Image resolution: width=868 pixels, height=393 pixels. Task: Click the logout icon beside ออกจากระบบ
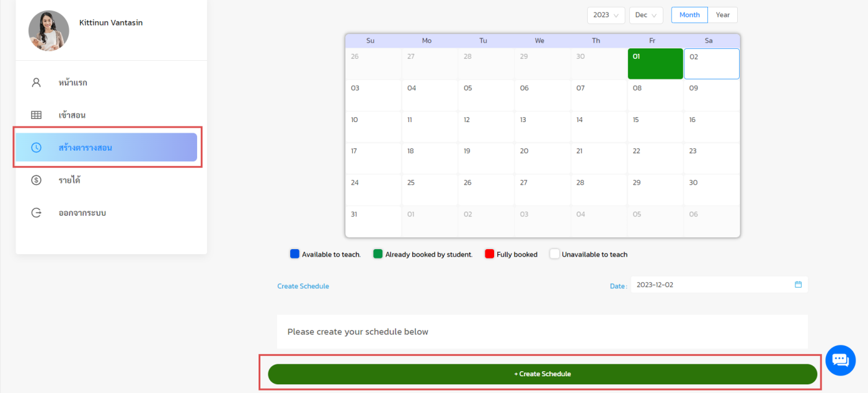coord(36,213)
